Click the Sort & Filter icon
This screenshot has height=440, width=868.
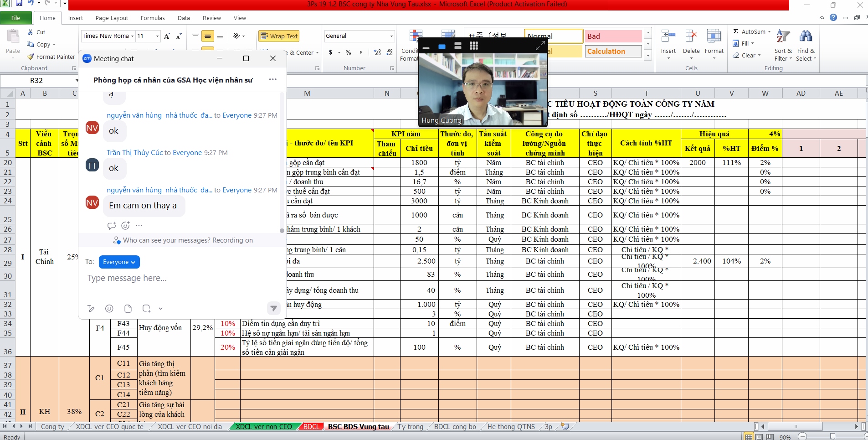783,36
